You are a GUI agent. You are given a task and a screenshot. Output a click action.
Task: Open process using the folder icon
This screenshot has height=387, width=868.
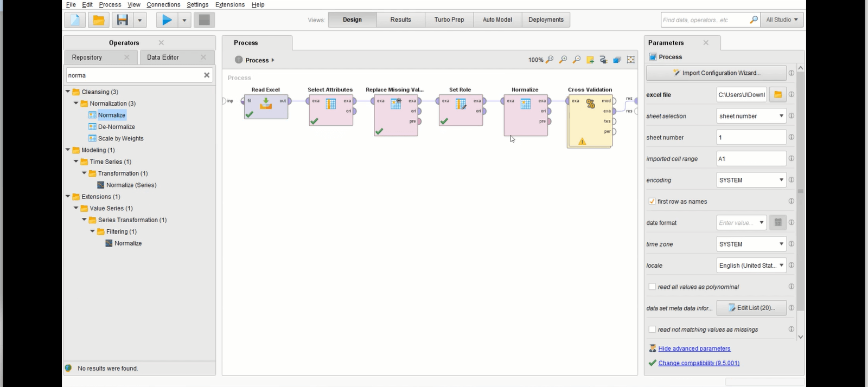point(98,20)
